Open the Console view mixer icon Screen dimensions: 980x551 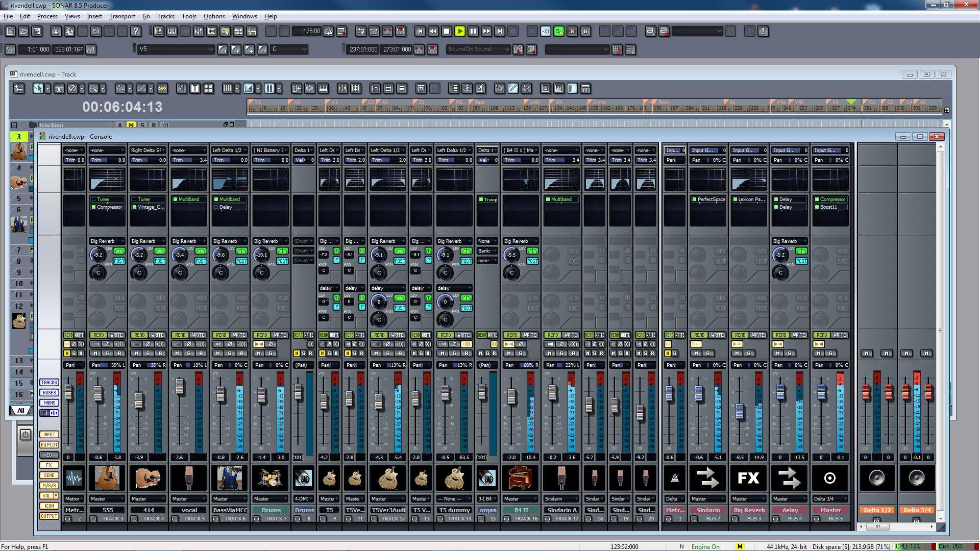point(199,31)
